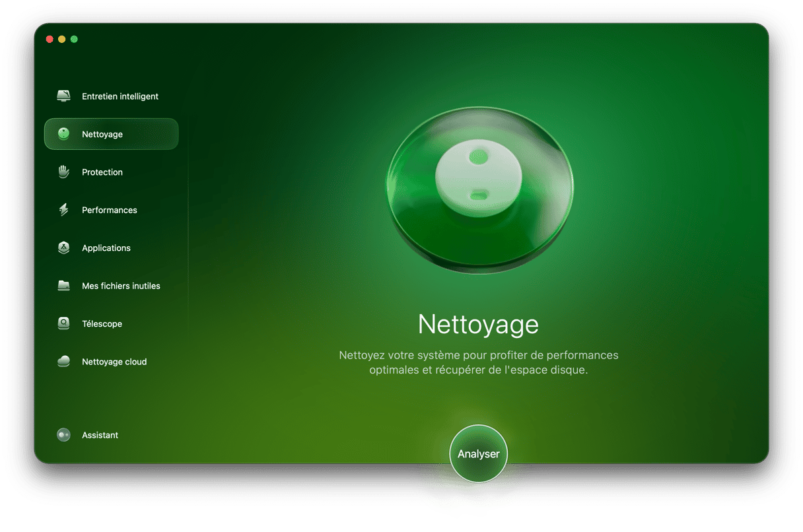The image size is (803, 532).
Task: Click the Télescope sidebar icon
Action: point(63,324)
